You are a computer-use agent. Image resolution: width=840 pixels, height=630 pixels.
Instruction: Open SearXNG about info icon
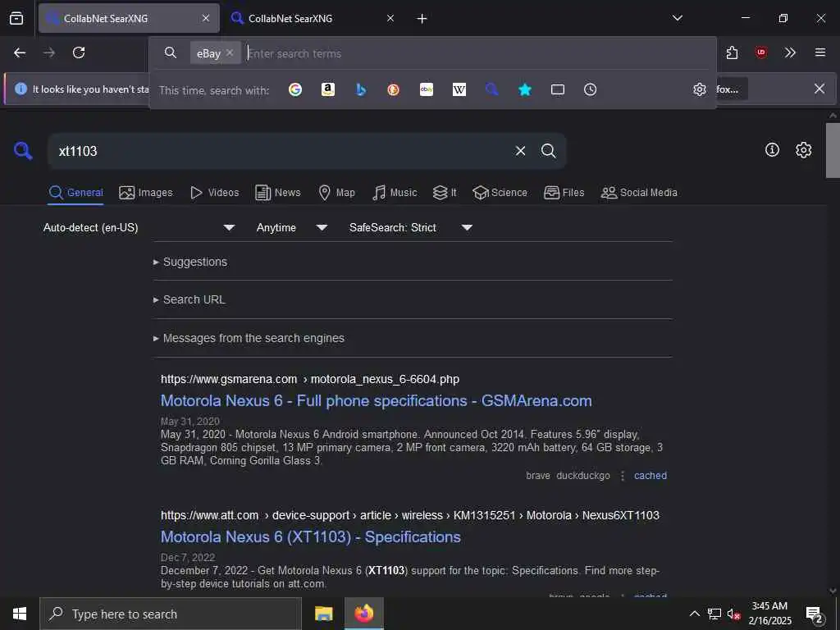[771, 150]
